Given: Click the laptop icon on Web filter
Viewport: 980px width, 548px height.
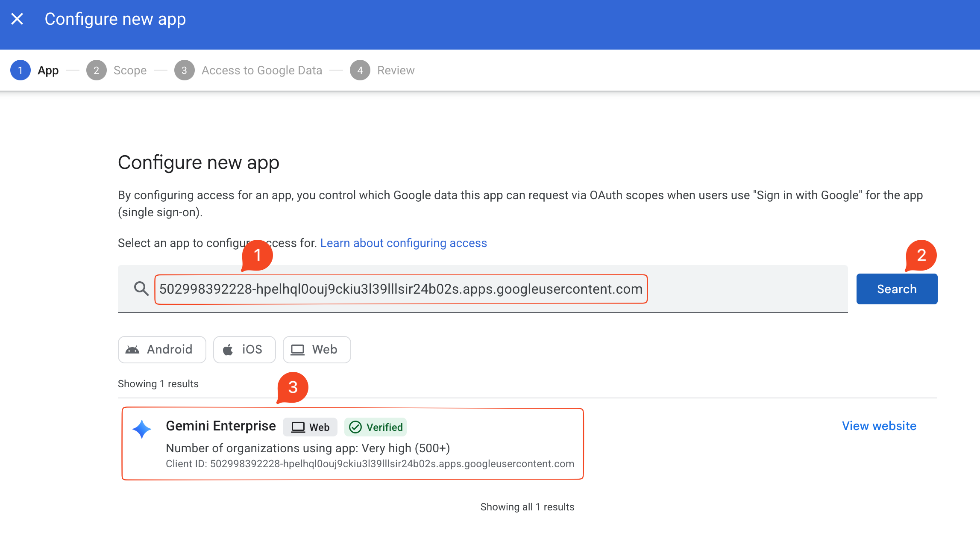Looking at the screenshot, I should click(x=298, y=350).
